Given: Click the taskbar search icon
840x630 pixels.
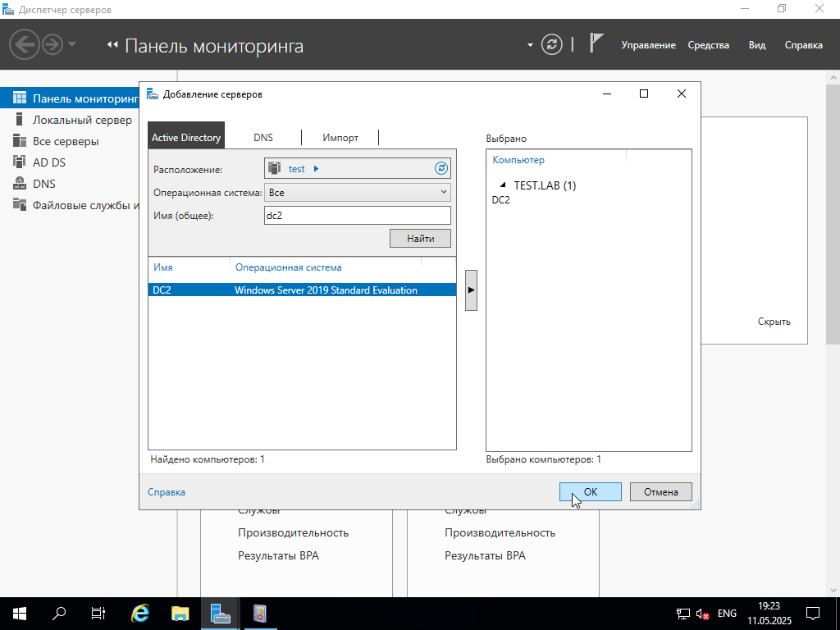Looking at the screenshot, I should pyautogui.click(x=58, y=614).
